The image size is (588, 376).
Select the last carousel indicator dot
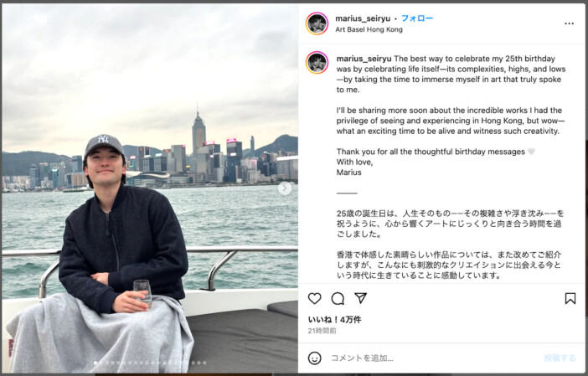[204, 363]
